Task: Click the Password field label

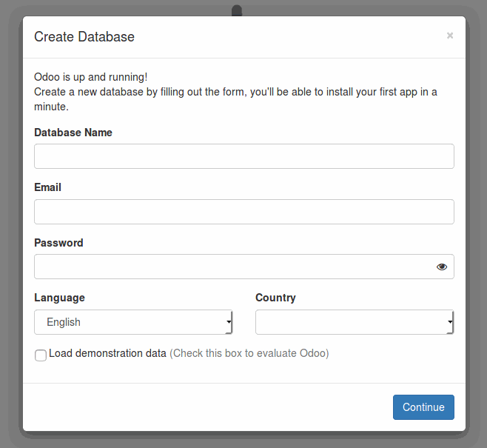Action: click(x=58, y=243)
